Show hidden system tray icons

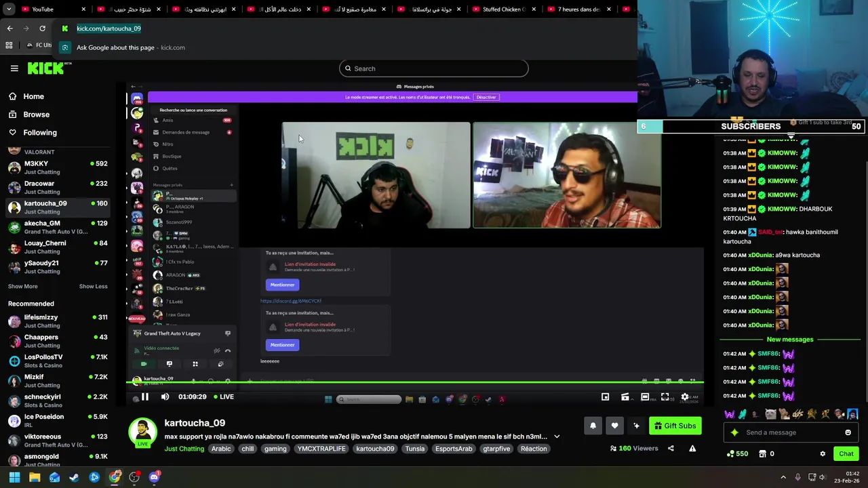pyautogui.click(x=783, y=477)
